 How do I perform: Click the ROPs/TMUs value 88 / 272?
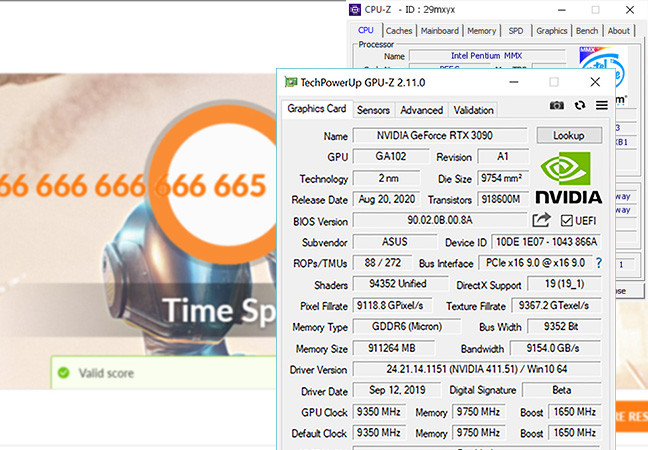click(x=383, y=263)
